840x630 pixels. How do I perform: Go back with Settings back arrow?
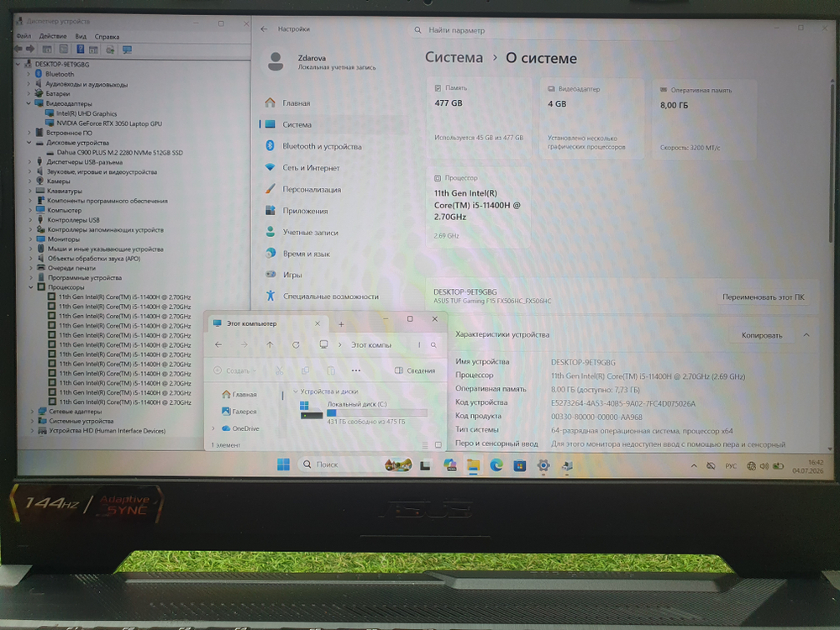pyautogui.click(x=264, y=29)
